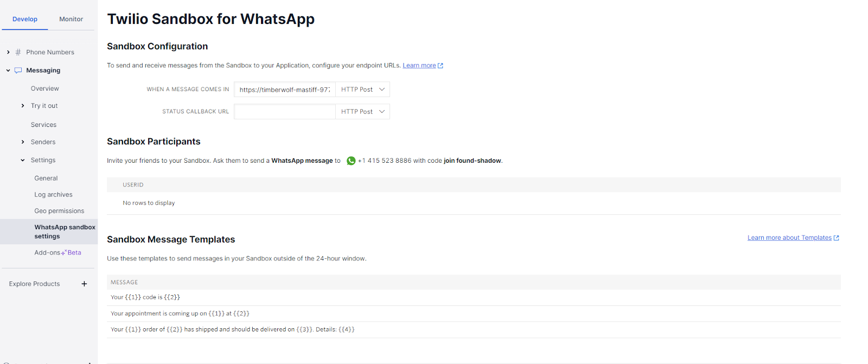
Task: Collapse the Settings chevron
Action: tap(23, 160)
